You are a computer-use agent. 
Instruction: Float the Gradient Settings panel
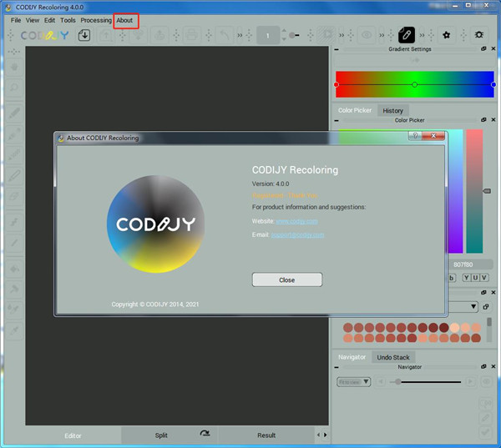483,49
